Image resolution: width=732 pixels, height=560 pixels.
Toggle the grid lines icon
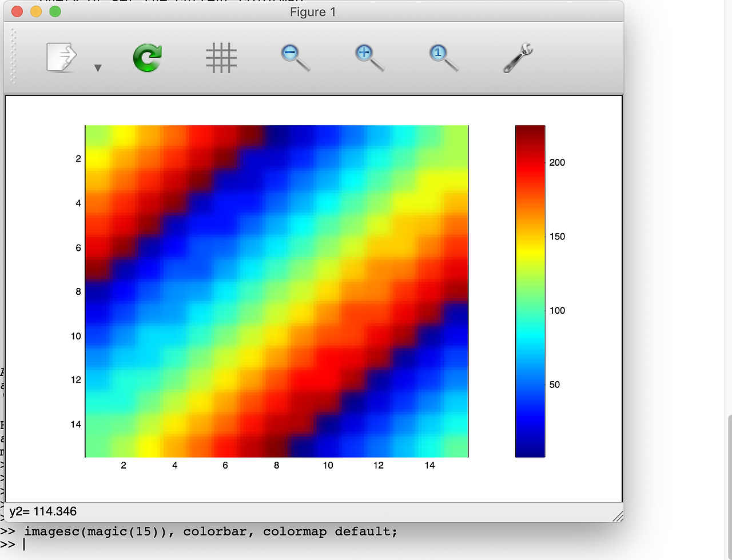point(221,58)
